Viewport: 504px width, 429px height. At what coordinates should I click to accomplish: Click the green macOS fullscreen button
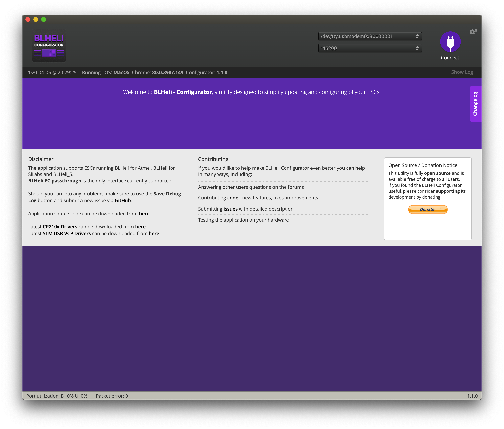click(44, 19)
